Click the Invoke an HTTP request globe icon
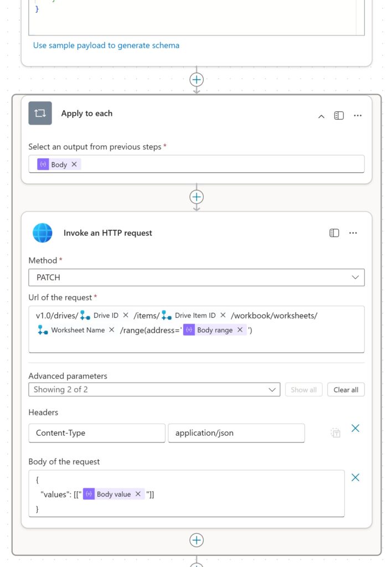The image size is (392, 567). pyautogui.click(x=43, y=233)
